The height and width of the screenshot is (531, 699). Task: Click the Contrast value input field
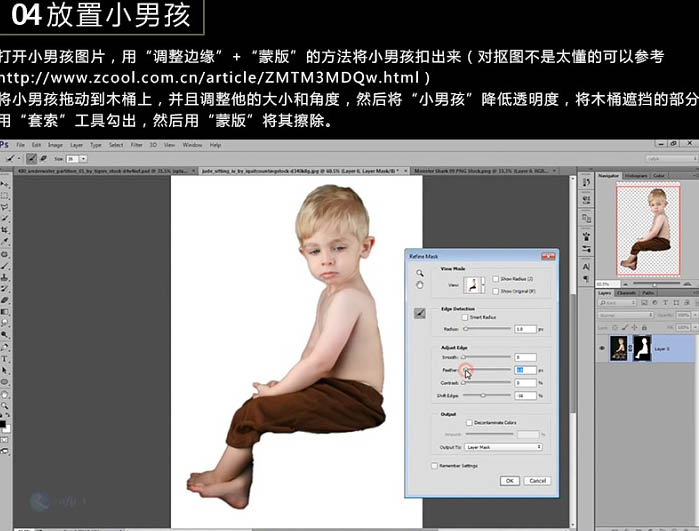[x=525, y=383]
